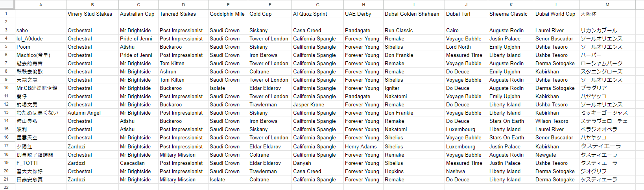Select the Cascadian cell
The width and height of the screenshot is (644, 190).
click(138, 163)
